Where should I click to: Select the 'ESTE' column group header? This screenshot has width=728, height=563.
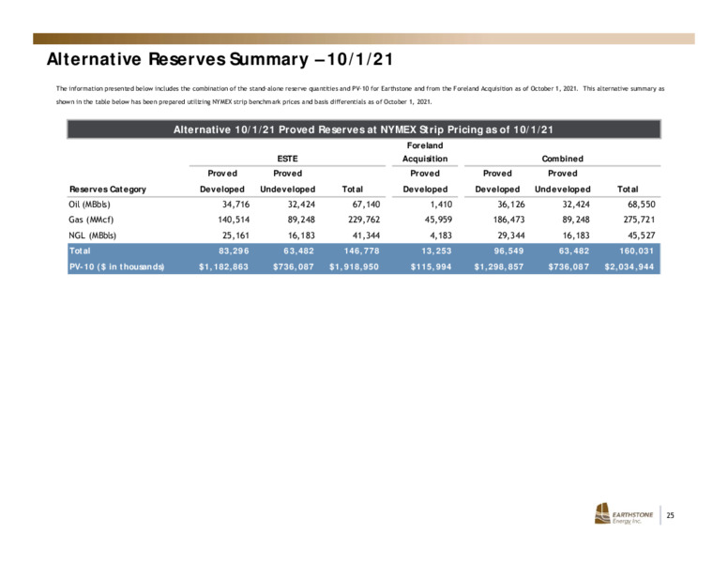287,159
